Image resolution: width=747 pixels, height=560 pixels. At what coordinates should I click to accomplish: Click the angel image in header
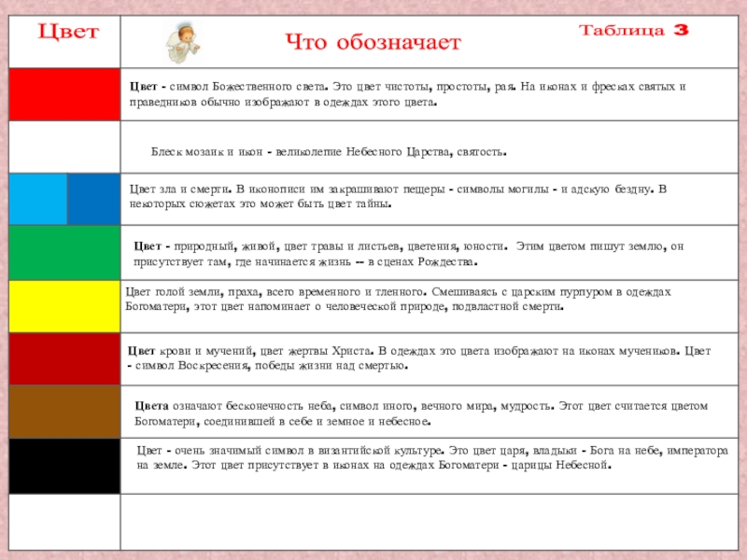click(x=183, y=43)
